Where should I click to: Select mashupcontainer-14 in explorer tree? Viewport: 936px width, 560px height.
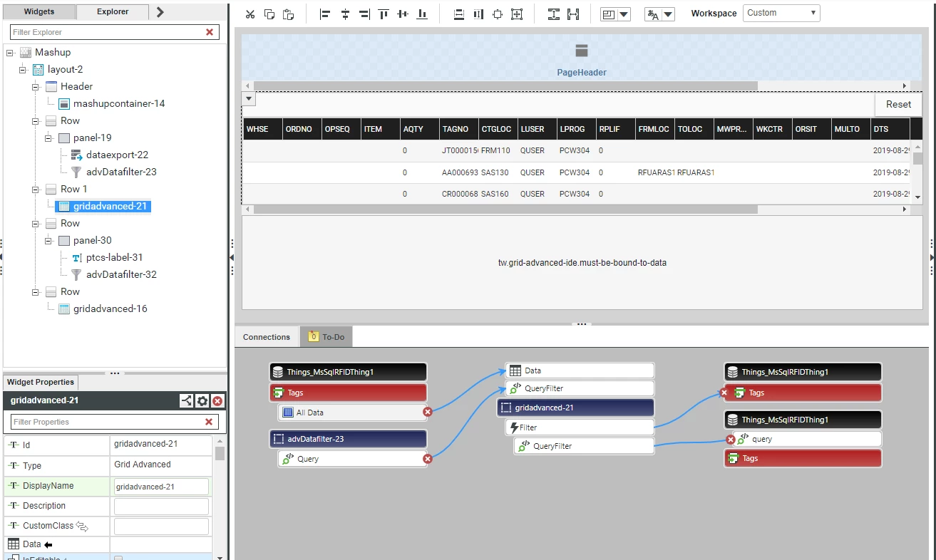(119, 103)
